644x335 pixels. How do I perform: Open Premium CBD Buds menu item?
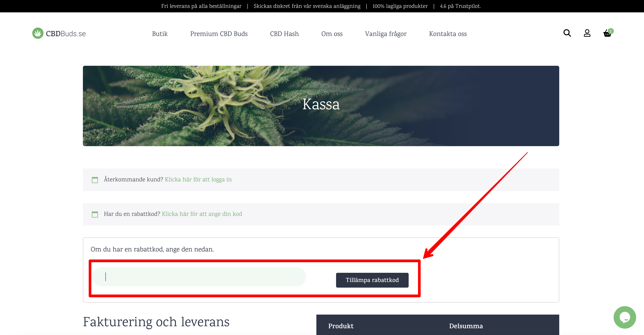[x=219, y=34]
